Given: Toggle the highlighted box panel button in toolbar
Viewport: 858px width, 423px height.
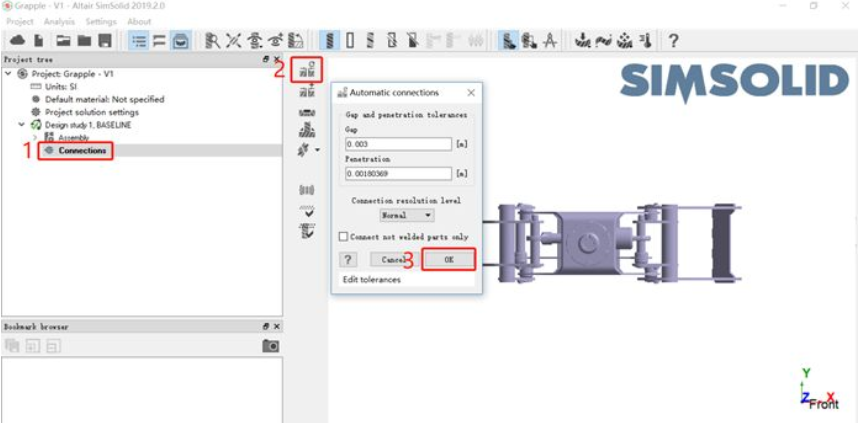Looking at the screenshot, I should tap(179, 40).
